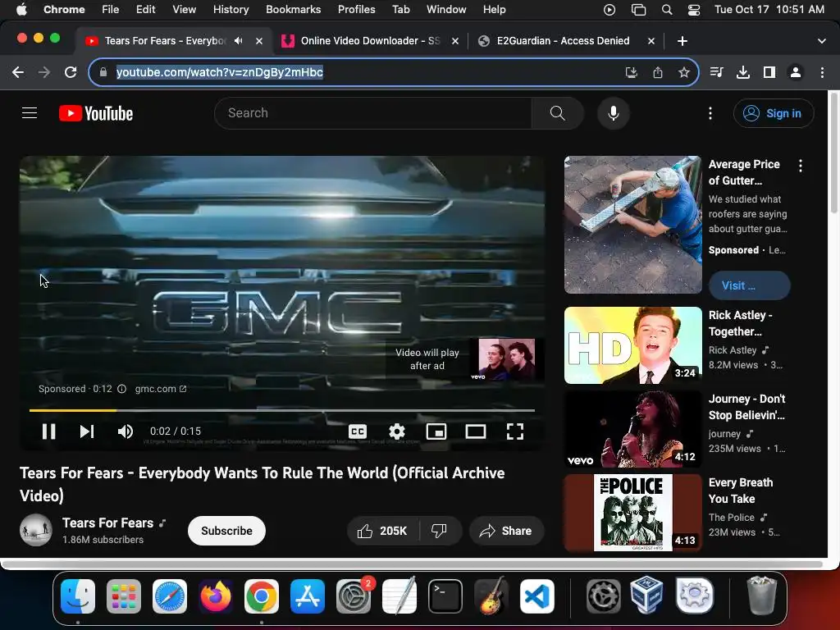
Task: Close the E2Guardian tab
Action: (651, 41)
